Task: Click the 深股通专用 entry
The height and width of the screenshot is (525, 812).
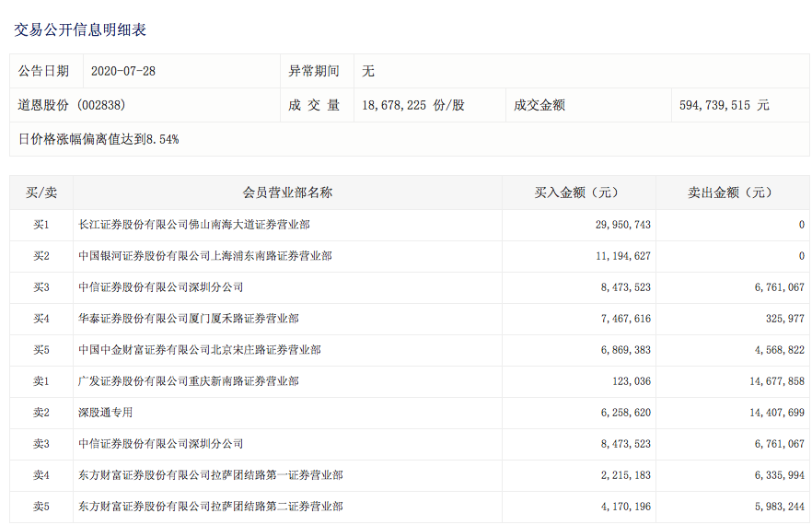Action: tap(106, 413)
